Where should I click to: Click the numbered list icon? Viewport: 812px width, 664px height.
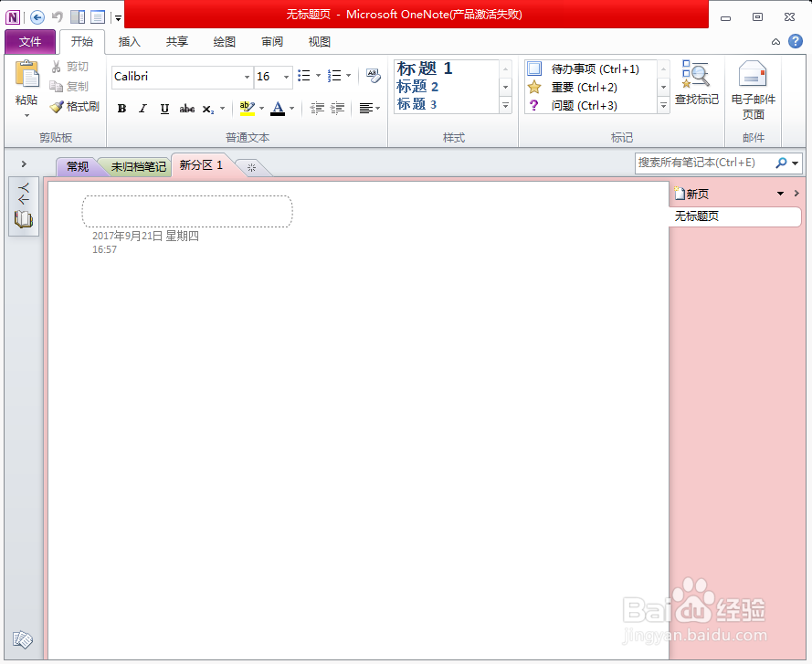point(334,76)
